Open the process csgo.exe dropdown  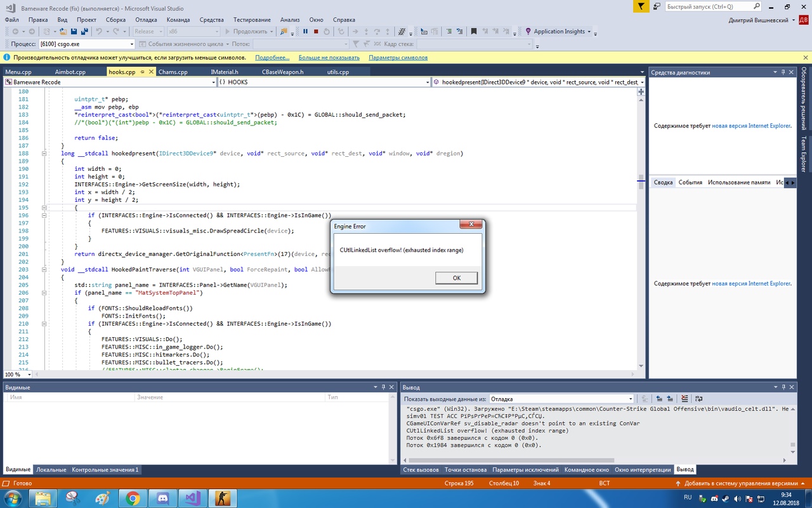click(132, 44)
